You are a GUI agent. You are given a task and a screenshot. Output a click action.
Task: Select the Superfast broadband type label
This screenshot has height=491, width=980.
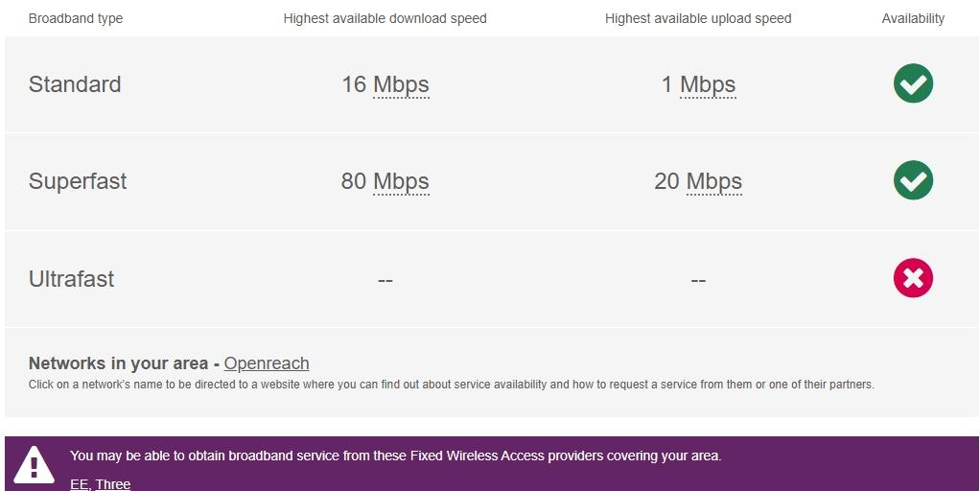[x=78, y=181]
